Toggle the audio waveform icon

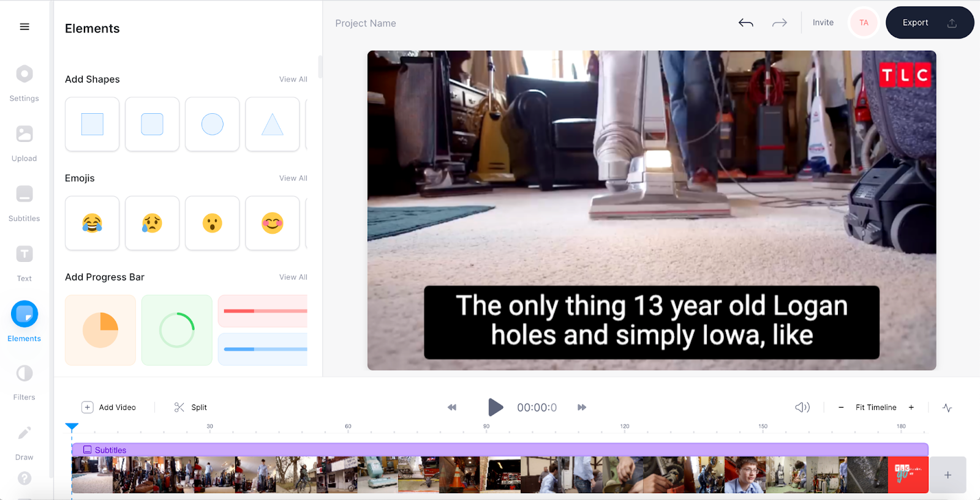click(948, 408)
